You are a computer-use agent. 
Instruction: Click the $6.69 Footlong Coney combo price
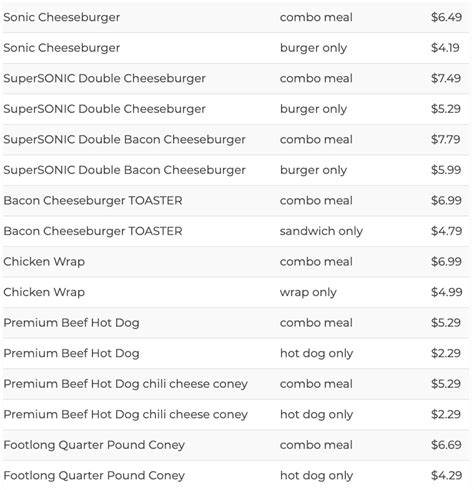(x=446, y=445)
